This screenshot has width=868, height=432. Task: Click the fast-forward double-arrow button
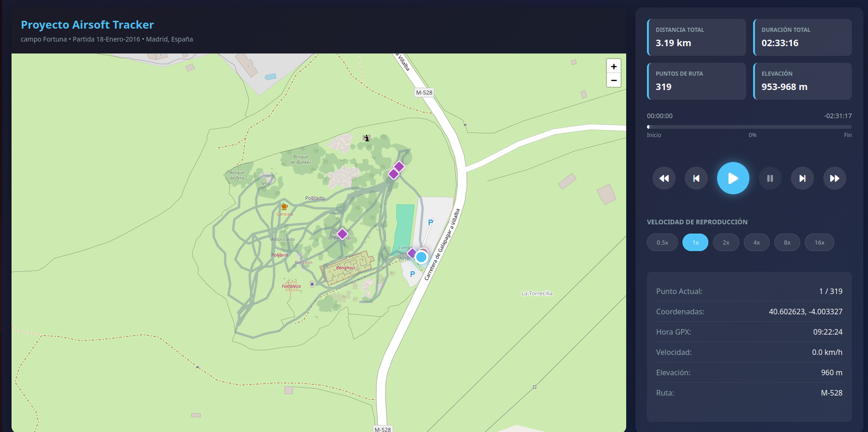[834, 178]
